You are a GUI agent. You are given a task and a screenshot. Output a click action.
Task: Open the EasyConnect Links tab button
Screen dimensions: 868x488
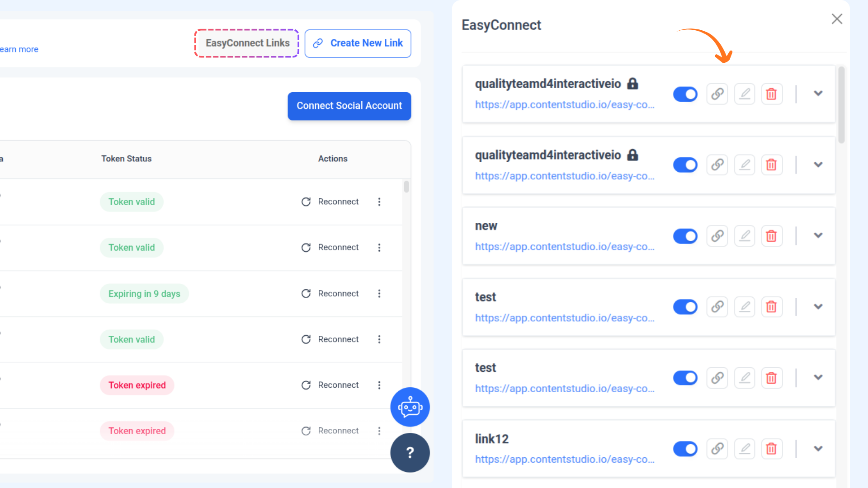tap(247, 43)
